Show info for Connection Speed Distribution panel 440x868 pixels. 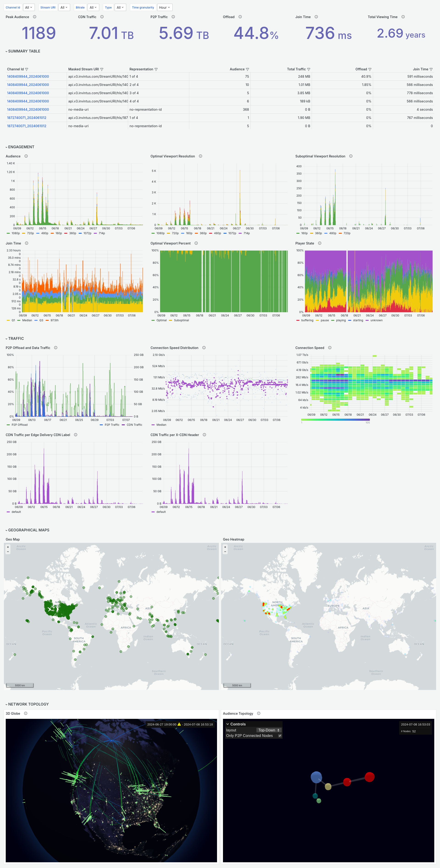[204, 348]
